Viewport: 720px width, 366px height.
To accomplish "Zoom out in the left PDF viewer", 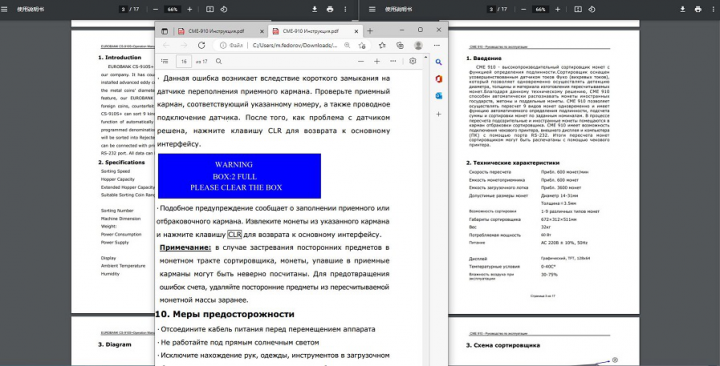I will 155,9.
